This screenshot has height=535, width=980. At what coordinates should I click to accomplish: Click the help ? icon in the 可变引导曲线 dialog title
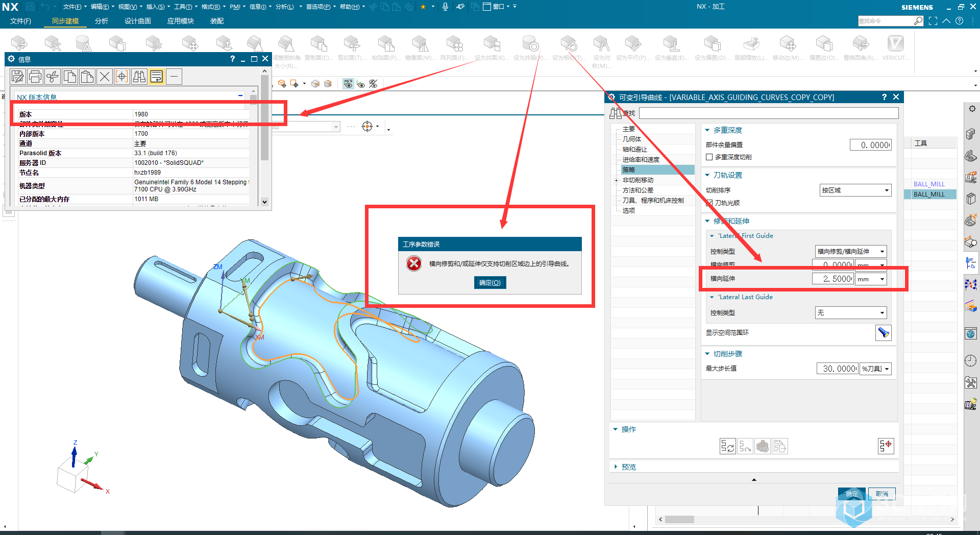click(885, 97)
